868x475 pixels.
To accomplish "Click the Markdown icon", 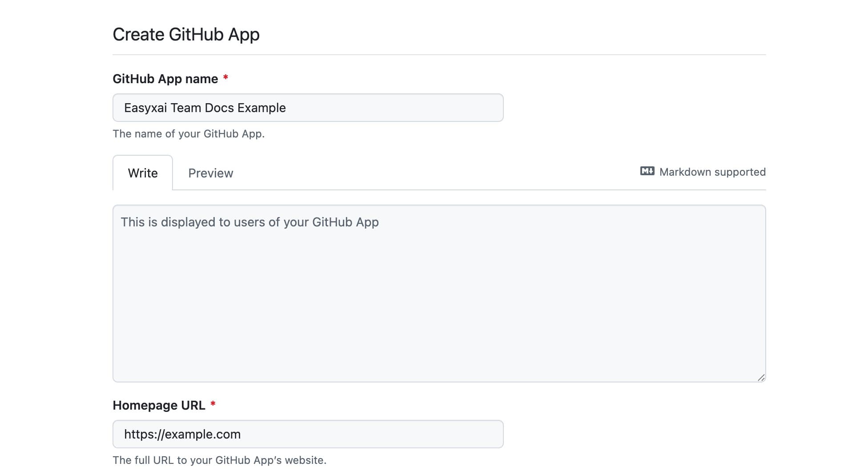I will [647, 171].
